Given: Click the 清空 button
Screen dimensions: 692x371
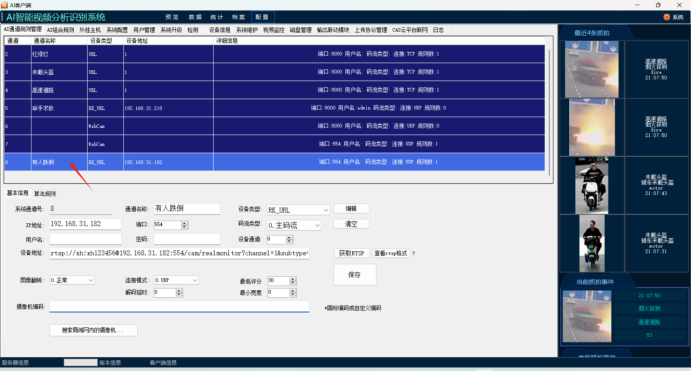Looking at the screenshot, I should 351,224.
